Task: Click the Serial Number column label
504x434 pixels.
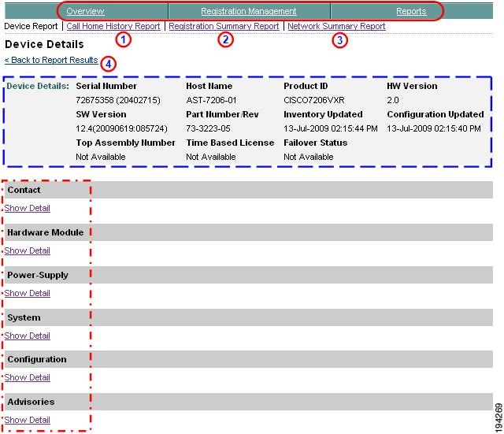Action: 106,86
